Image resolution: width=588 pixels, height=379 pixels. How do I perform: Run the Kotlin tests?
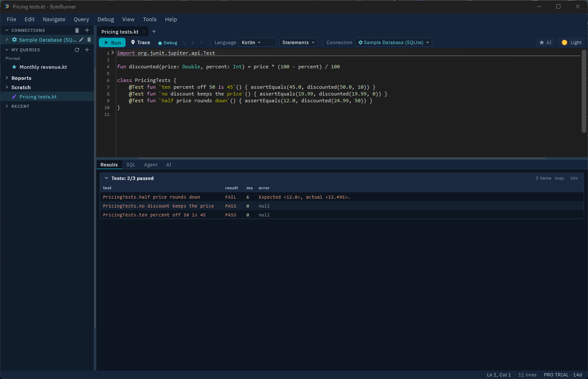coord(112,42)
